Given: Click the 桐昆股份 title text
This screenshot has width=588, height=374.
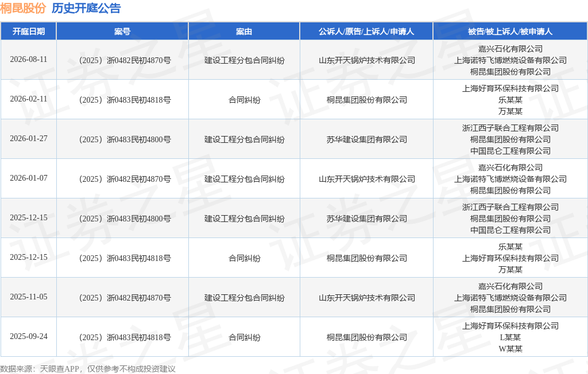Looking at the screenshot, I should (x=23, y=8).
